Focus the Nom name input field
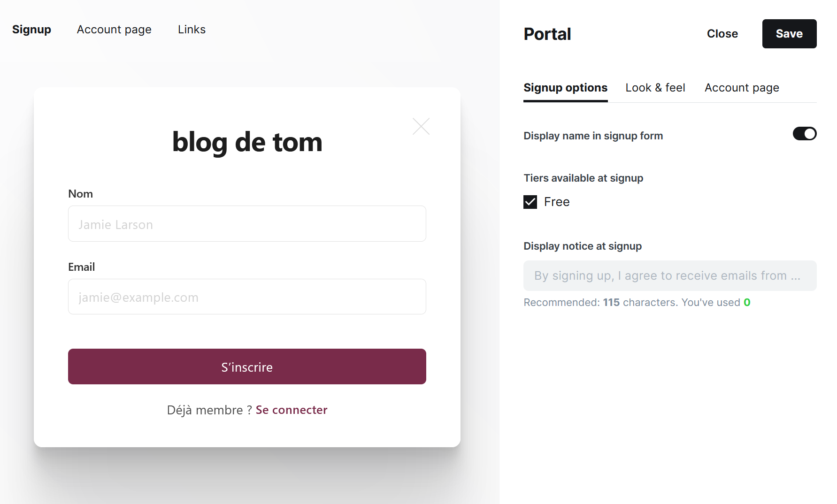The height and width of the screenshot is (504, 837). coord(247,224)
